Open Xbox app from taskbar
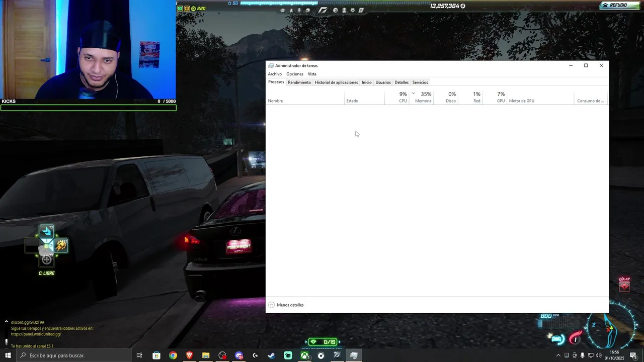The height and width of the screenshot is (362, 644). point(304,355)
